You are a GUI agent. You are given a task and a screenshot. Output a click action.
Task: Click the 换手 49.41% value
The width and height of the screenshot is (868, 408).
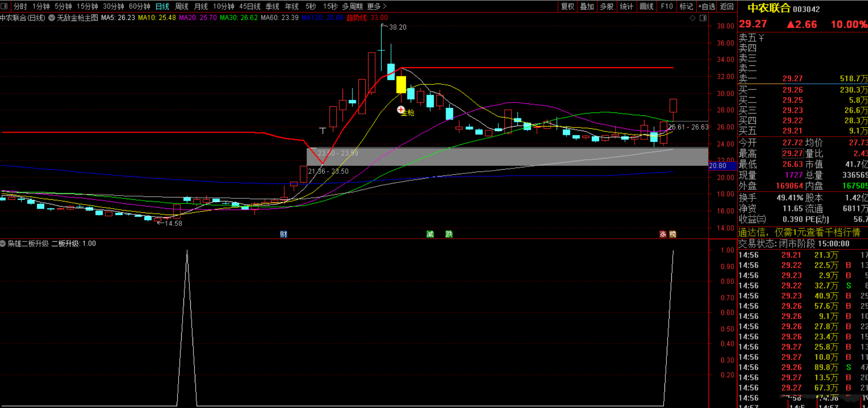790,198
